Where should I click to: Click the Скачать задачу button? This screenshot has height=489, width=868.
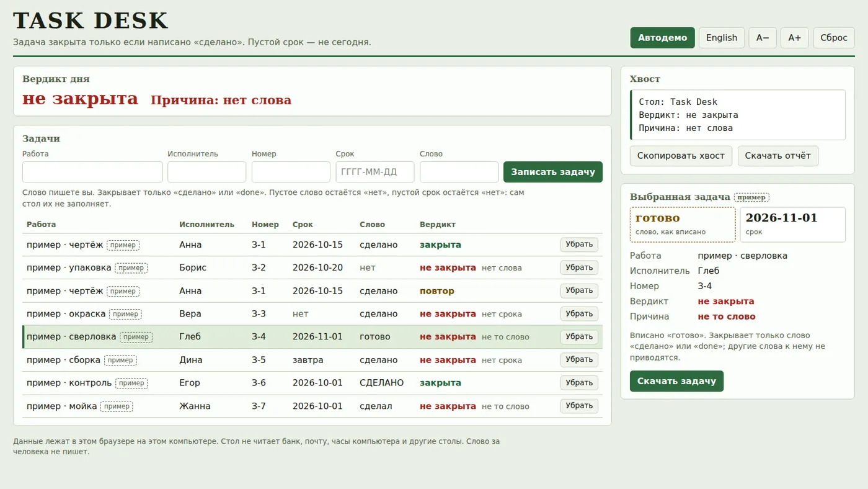point(676,381)
